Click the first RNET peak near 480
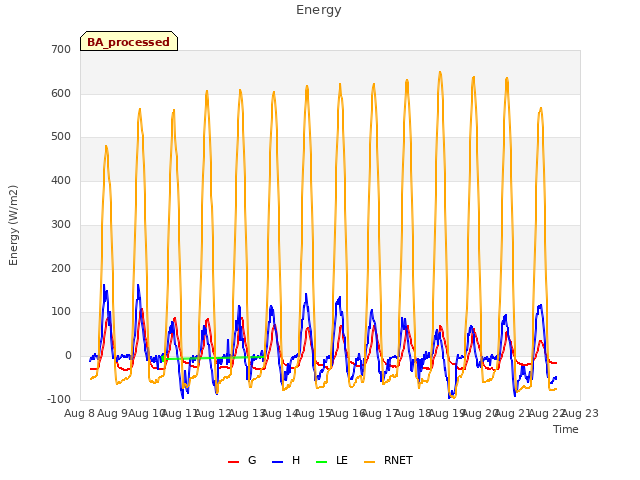 click(x=106, y=146)
